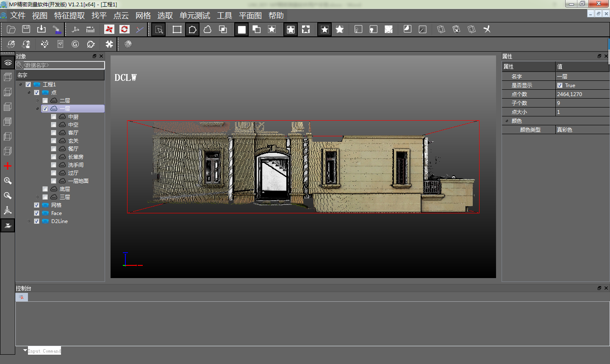Image resolution: width=610 pixels, height=364 pixels.
Task: Enable the 客厅 point cloud checkbox
Action: point(54,133)
